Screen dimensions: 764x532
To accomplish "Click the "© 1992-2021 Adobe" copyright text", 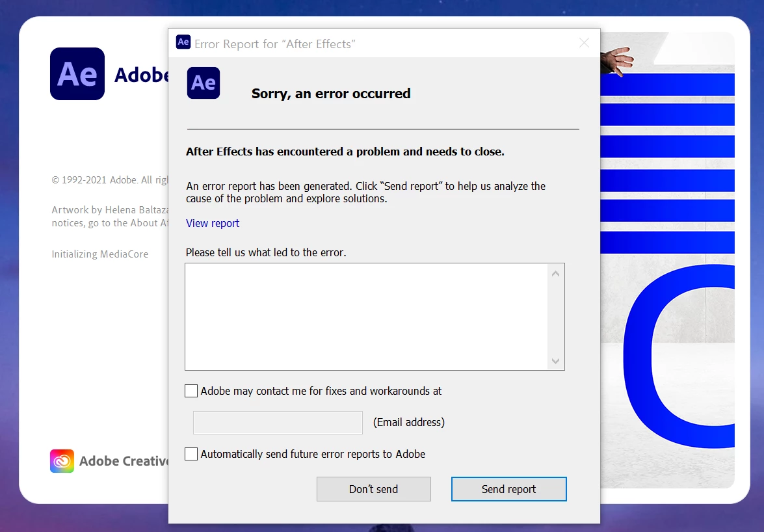I will 110,180.
